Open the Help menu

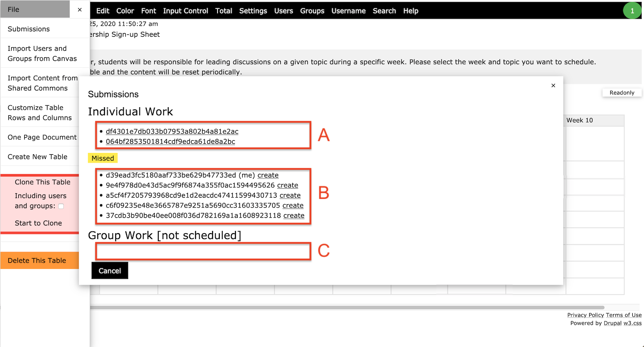[411, 11]
